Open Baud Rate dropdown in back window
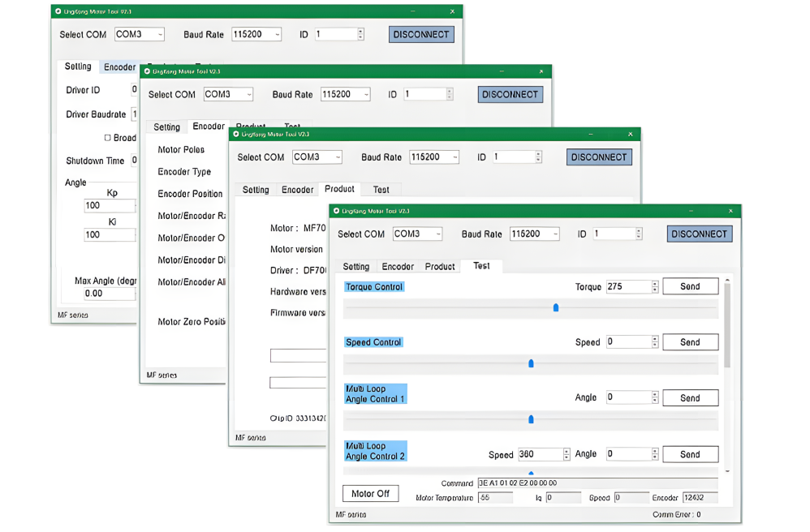 (x=256, y=34)
